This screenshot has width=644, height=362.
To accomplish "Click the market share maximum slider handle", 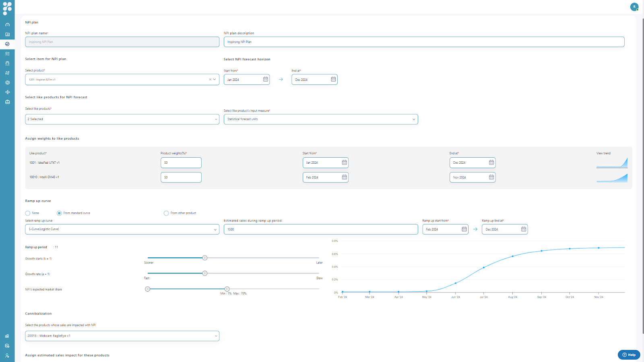I will click(227, 289).
